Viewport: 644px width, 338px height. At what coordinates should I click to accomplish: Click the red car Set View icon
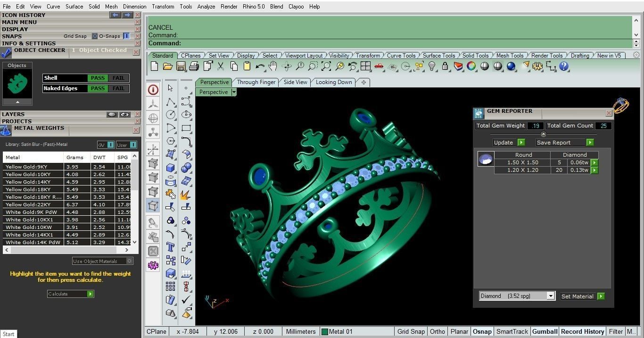pyautogui.click(x=379, y=67)
